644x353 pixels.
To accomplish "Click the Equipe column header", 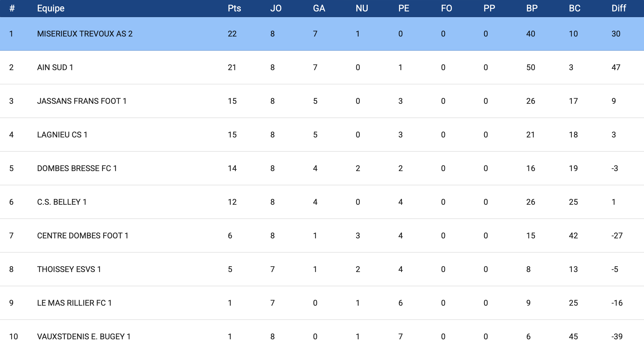I will [51, 8].
